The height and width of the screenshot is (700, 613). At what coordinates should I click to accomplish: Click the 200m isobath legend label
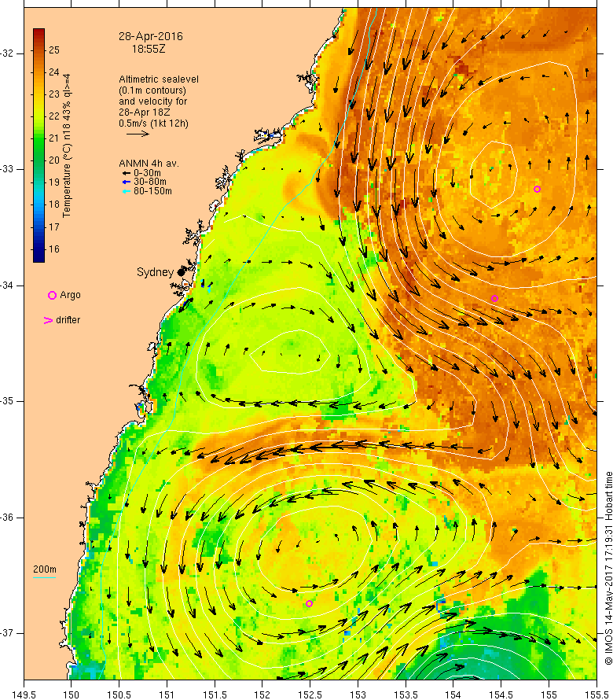[45, 569]
